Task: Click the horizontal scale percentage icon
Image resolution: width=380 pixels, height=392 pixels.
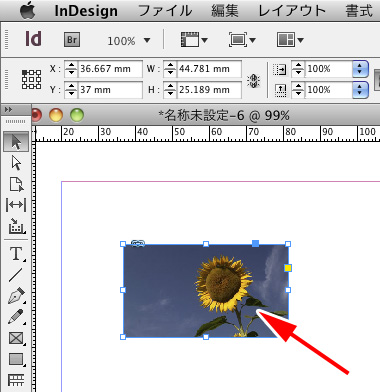Action: (x=279, y=69)
